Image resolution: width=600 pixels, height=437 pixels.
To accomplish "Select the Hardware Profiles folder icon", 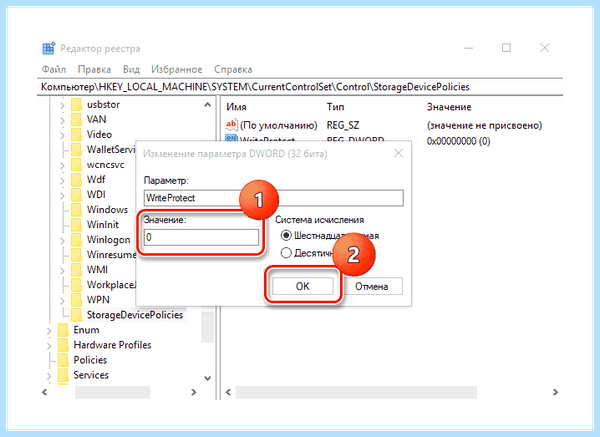I will tap(63, 345).
